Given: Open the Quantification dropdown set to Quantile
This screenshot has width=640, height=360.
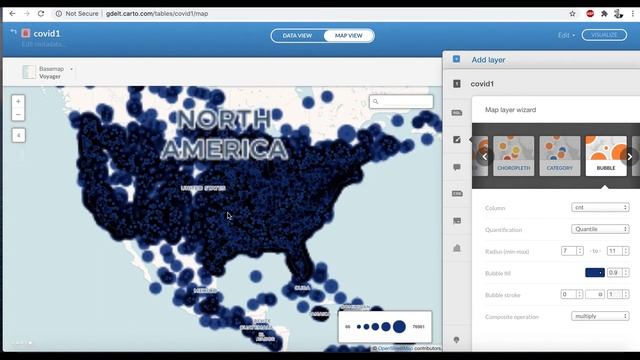Looking at the screenshot, I should (x=600, y=229).
